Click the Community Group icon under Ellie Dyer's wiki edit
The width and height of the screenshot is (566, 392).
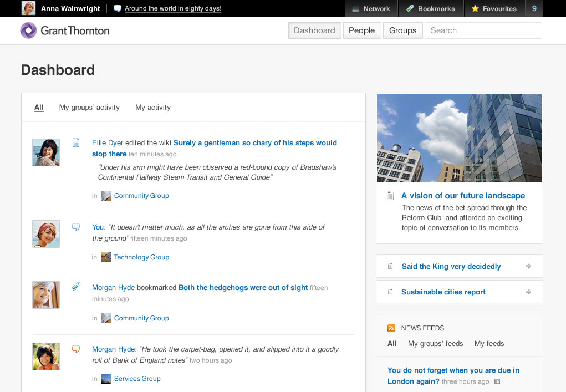tap(106, 196)
